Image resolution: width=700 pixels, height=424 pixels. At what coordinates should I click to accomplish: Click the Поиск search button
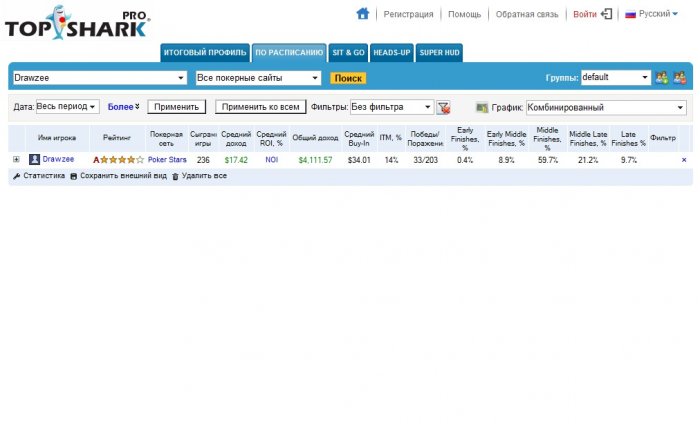348,78
